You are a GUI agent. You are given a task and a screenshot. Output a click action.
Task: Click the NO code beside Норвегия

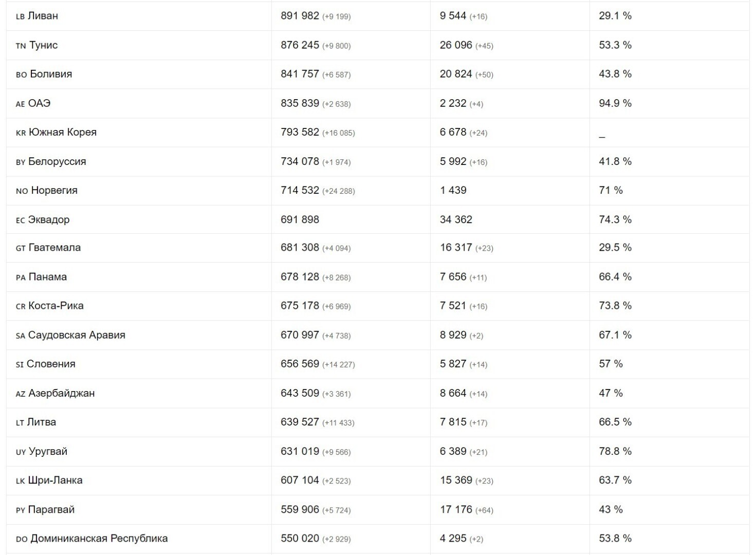22,191
